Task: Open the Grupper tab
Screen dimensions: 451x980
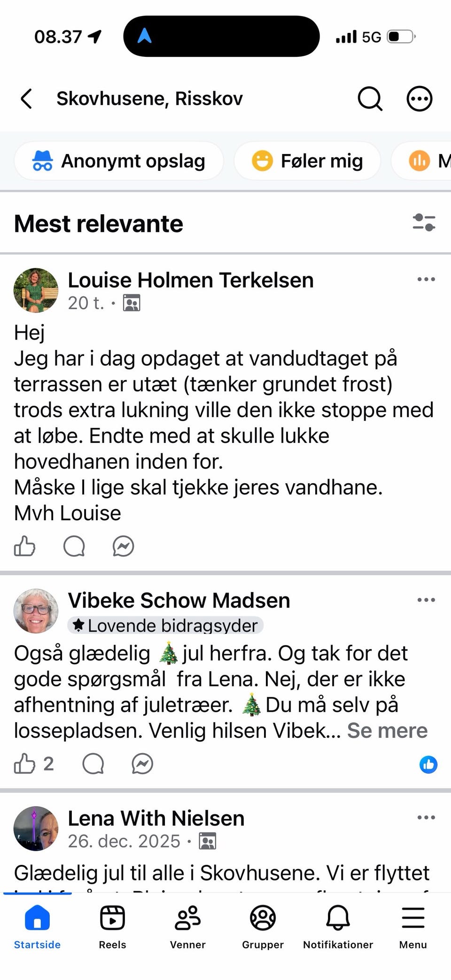Action: (x=263, y=926)
